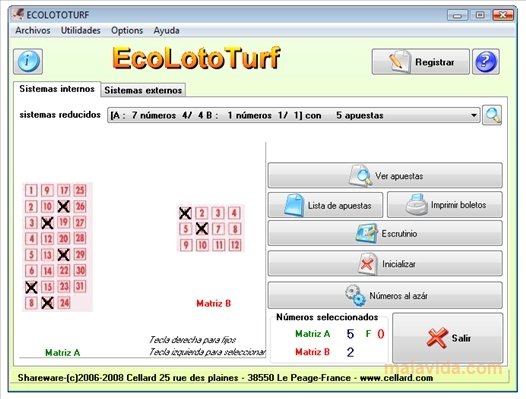Image resolution: width=526 pixels, height=399 pixels.
Task: Open the Ayuda menu
Action: 166,31
